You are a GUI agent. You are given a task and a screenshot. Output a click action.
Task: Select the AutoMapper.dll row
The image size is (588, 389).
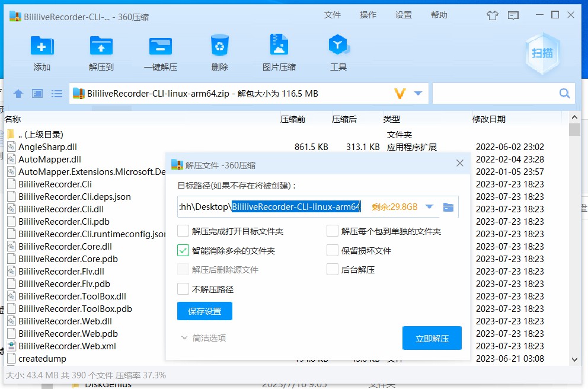coord(50,159)
